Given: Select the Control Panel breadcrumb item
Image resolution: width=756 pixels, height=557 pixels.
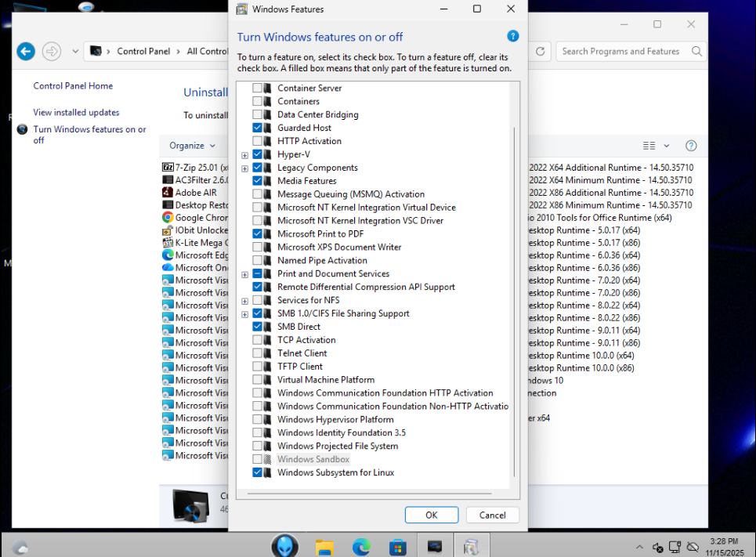Looking at the screenshot, I should [143, 52].
